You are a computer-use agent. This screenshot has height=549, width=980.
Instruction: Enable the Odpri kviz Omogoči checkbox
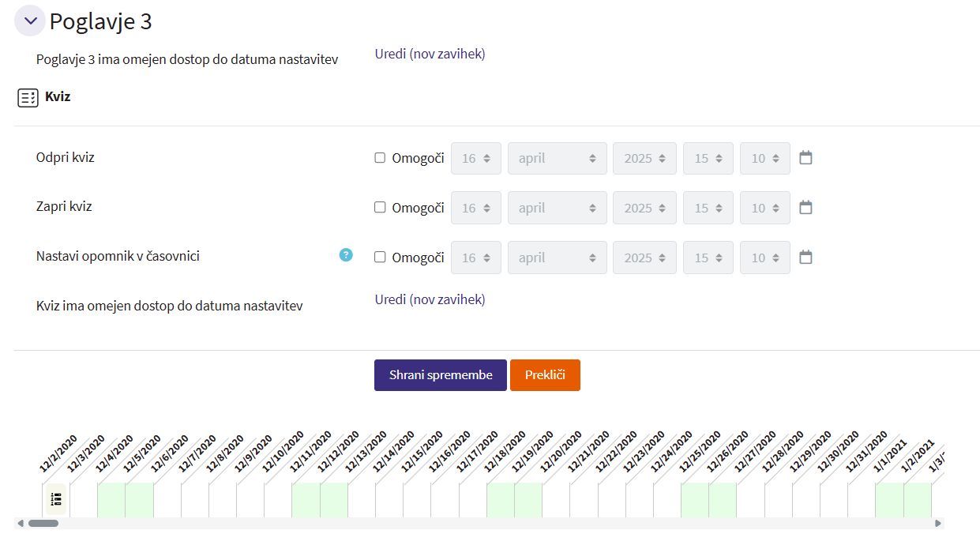tap(380, 158)
